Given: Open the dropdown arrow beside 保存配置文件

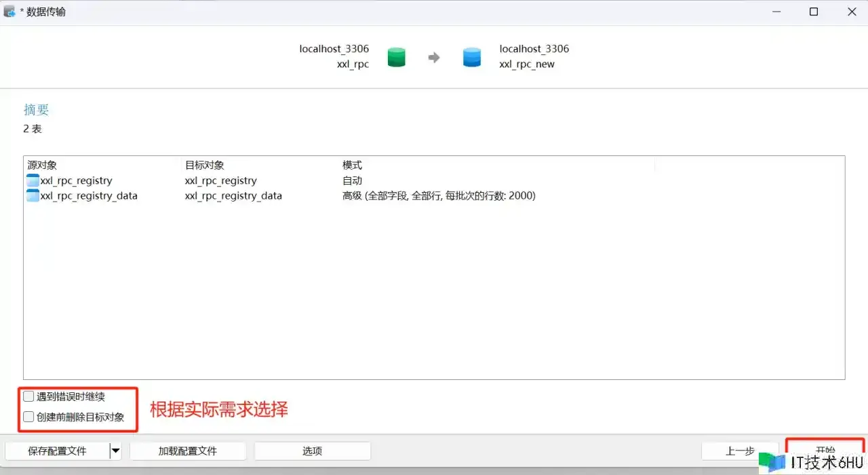Looking at the screenshot, I should click(x=115, y=451).
